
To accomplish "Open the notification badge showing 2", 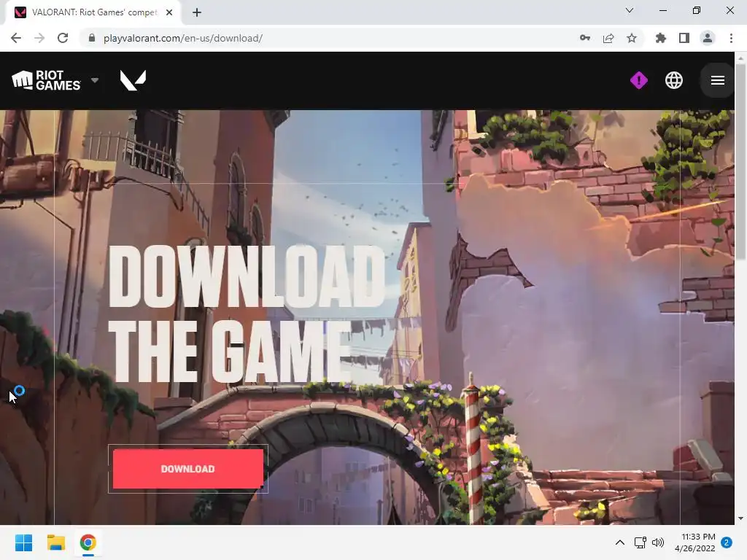I will click(x=727, y=542).
